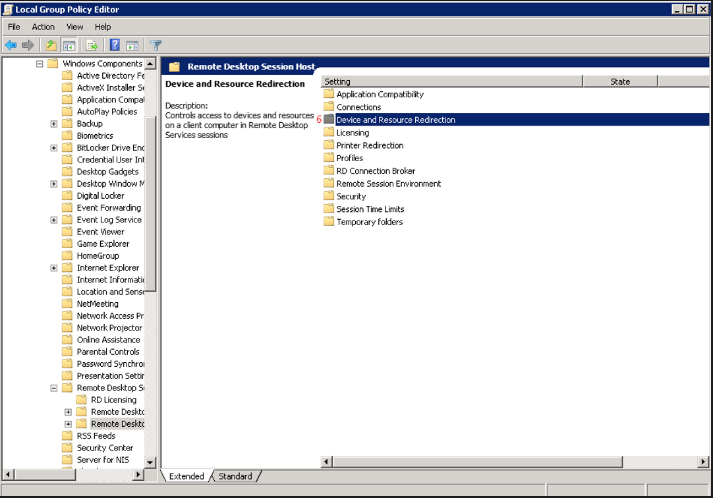Click the settings list horizontal scrollbar thumb
This screenshot has width=713, height=498.
click(477, 462)
